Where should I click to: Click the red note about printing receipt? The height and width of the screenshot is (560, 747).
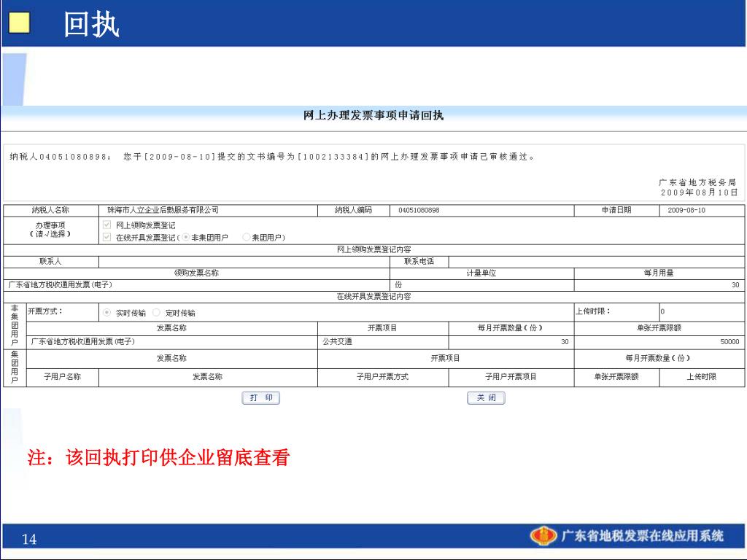(158, 457)
